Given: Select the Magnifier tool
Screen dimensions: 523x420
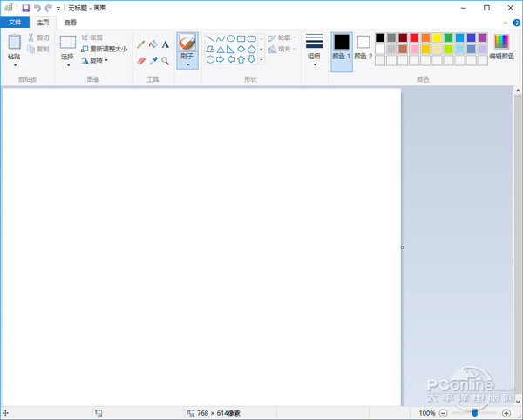Looking at the screenshot, I should pos(166,61).
